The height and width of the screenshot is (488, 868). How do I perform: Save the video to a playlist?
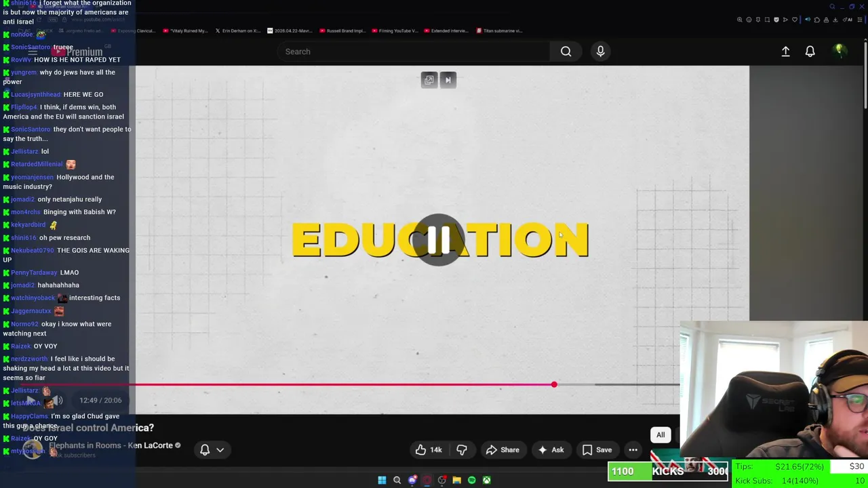coord(597,450)
